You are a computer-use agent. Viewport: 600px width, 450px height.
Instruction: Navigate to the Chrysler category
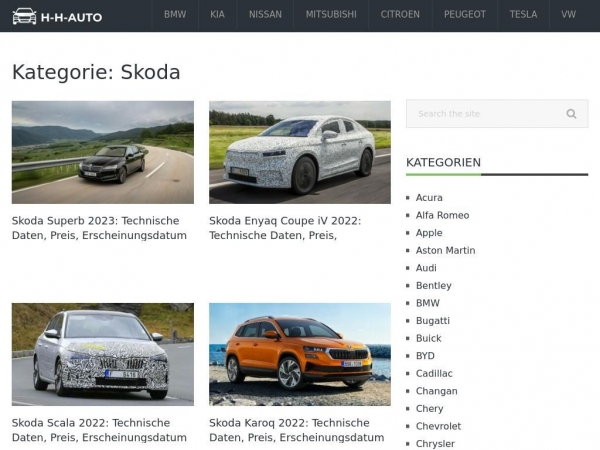tap(435, 444)
